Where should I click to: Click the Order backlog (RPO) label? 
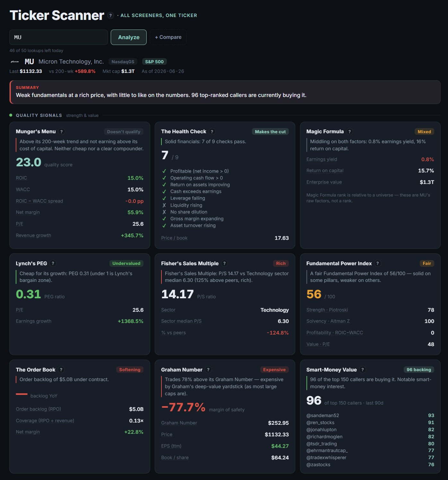tap(39, 409)
